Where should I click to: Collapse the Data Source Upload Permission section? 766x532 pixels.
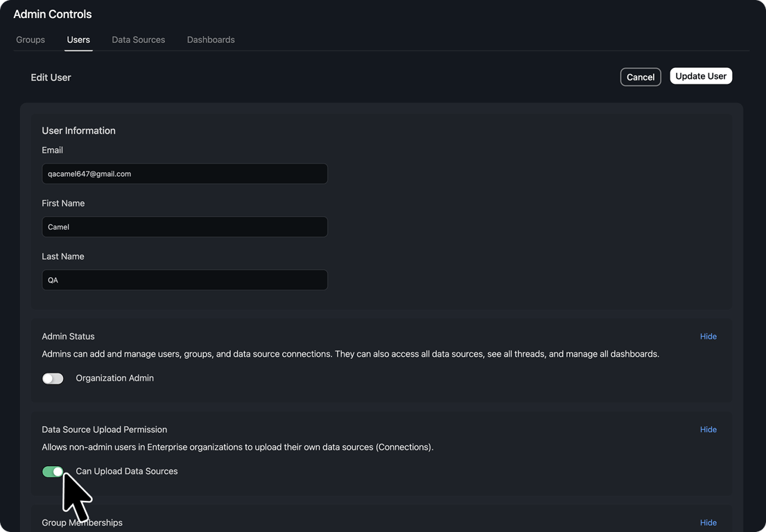click(x=708, y=429)
